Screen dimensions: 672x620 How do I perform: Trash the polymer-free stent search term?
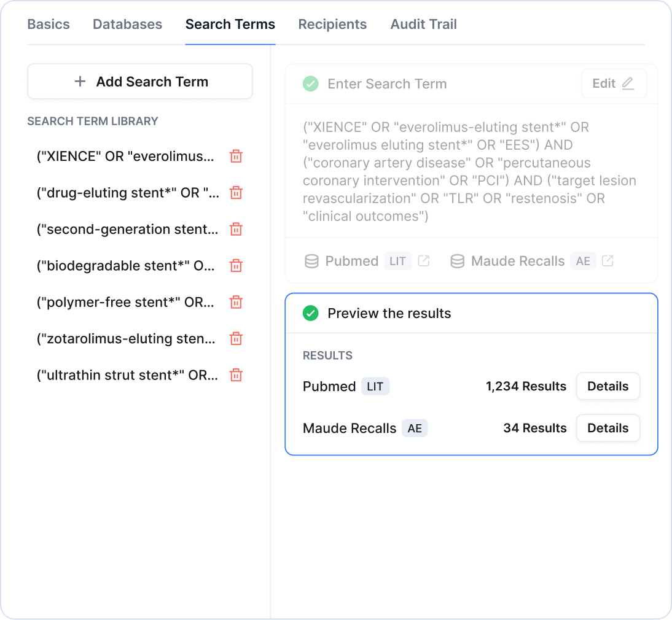coord(236,302)
